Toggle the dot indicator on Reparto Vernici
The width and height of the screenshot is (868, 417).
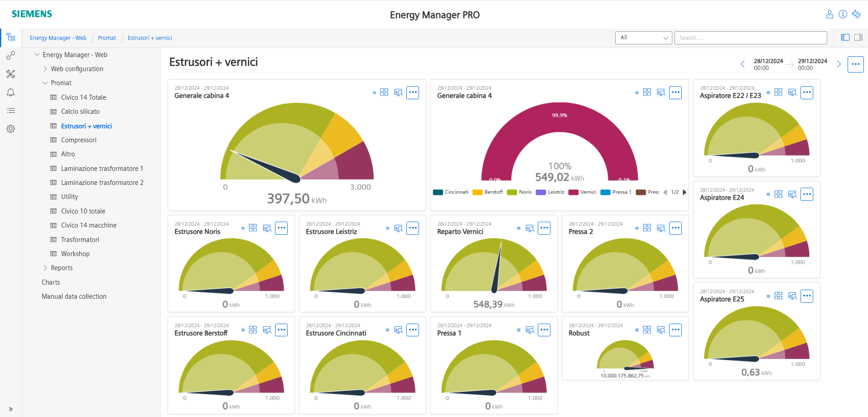click(x=520, y=228)
